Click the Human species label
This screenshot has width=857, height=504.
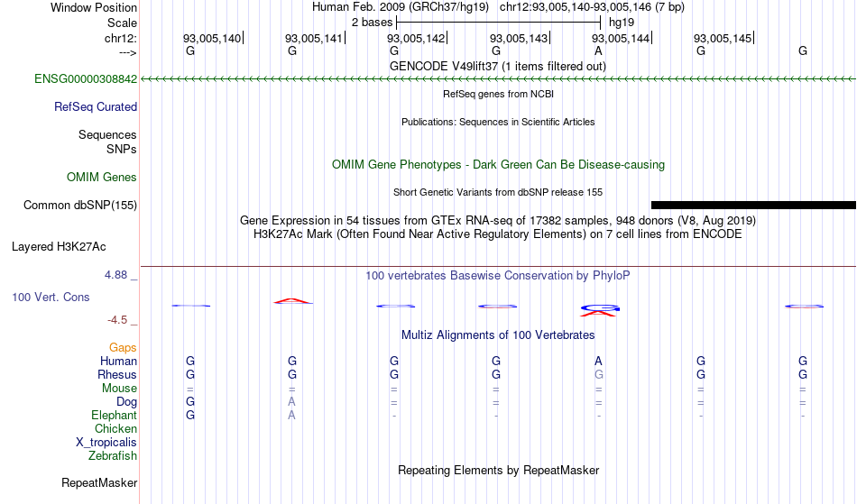pos(118,362)
